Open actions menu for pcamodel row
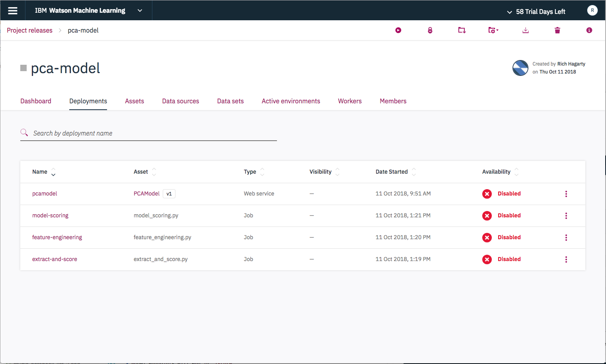The width and height of the screenshot is (606, 364). point(566,194)
